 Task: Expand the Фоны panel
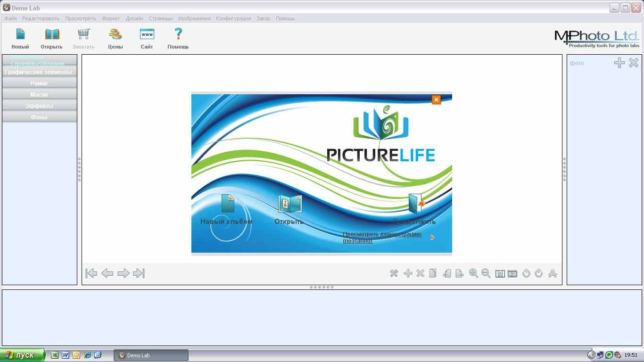tap(40, 117)
